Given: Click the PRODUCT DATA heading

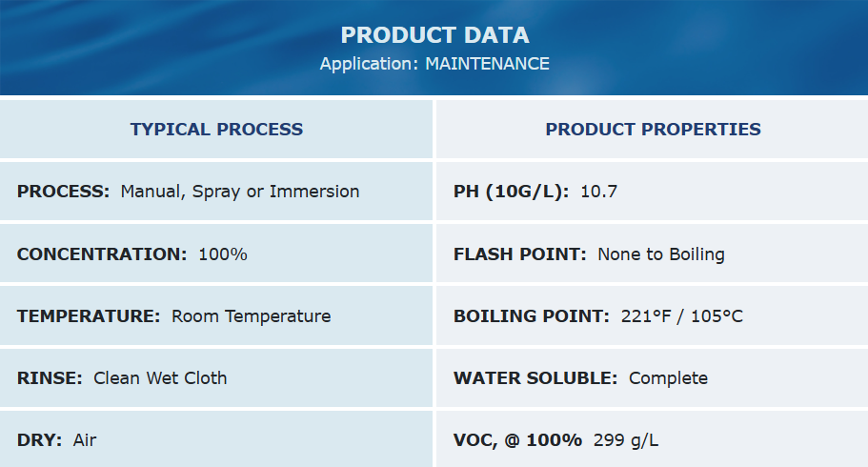Looking at the screenshot, I should pos(434,35).
